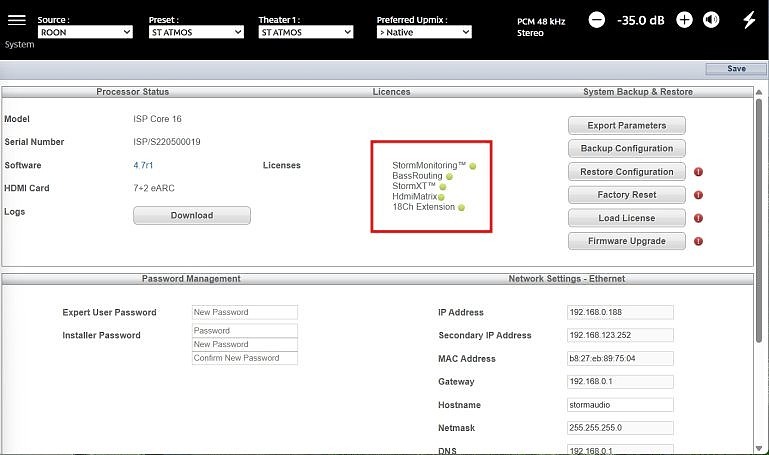Click StormMonitoring license status dot
This screenshot has height=455, width=769.
click(473, 166)
